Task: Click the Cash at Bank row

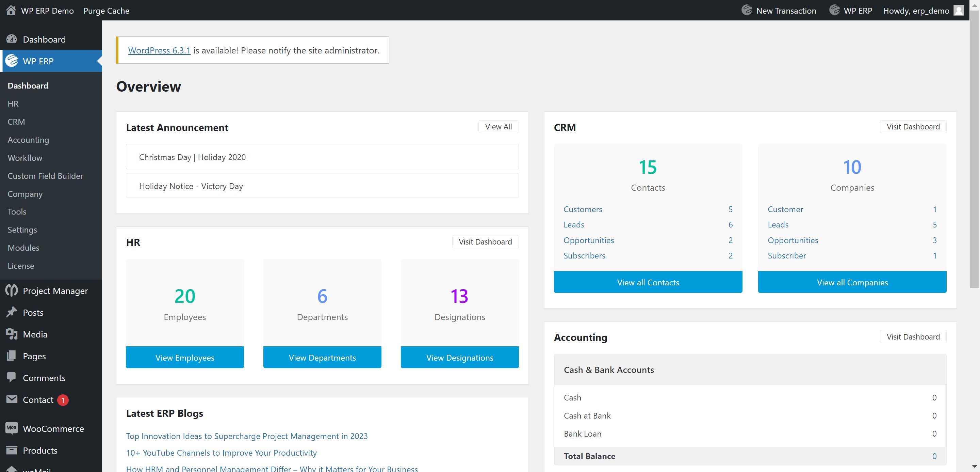Action: tap(750, 415)
